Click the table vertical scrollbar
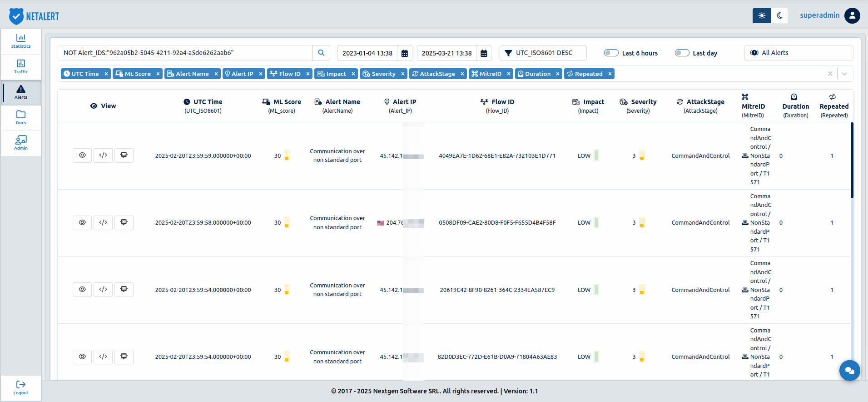The height and width of the screenshot is (402, 868). click(x=852, y=160)
